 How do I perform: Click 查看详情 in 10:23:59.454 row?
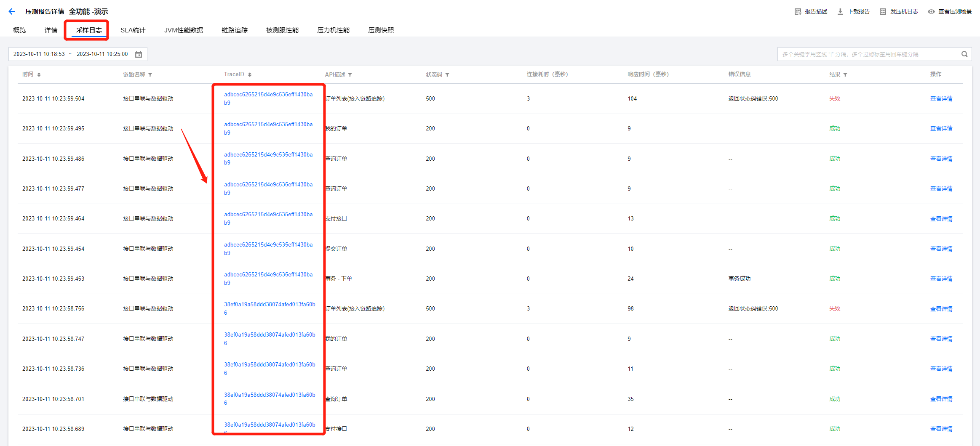(x=941, y=249)
